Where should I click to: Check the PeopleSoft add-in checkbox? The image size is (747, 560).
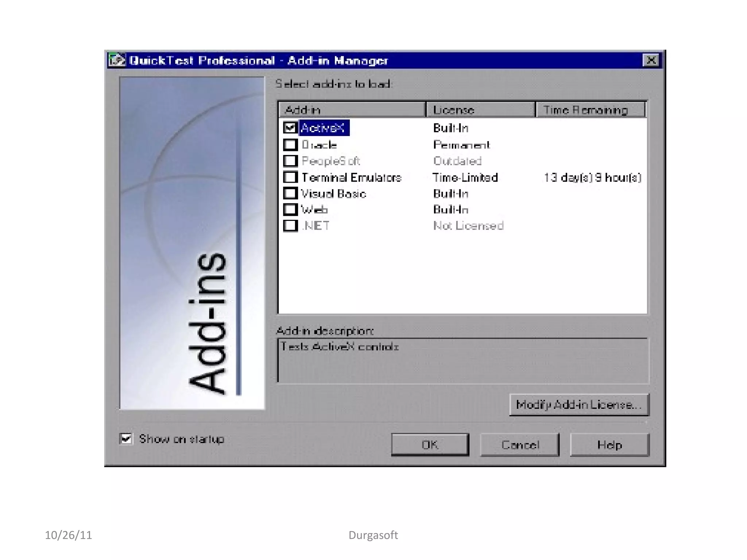pos(290,161)
